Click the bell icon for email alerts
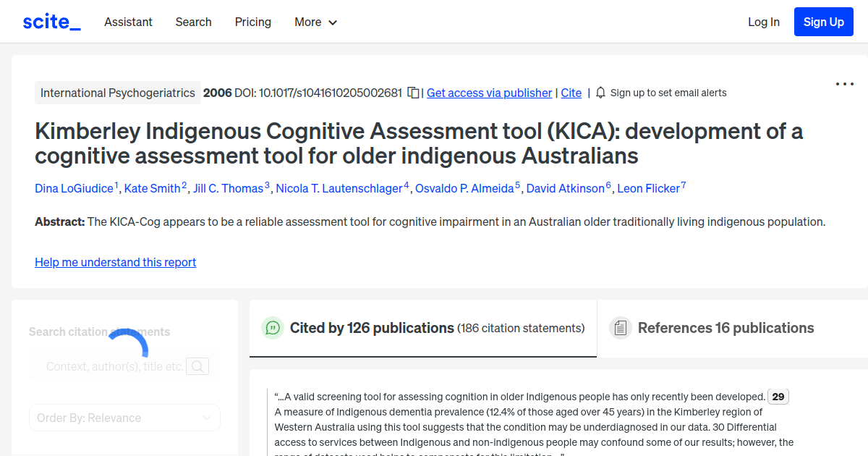The width and height of the screenshot is (868, 456). [601, 93]
